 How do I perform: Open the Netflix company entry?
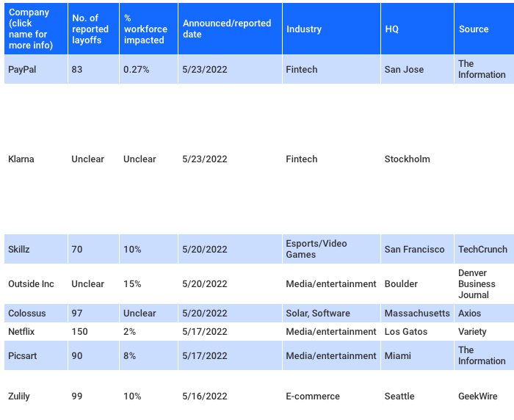click(x=21, y=331)
